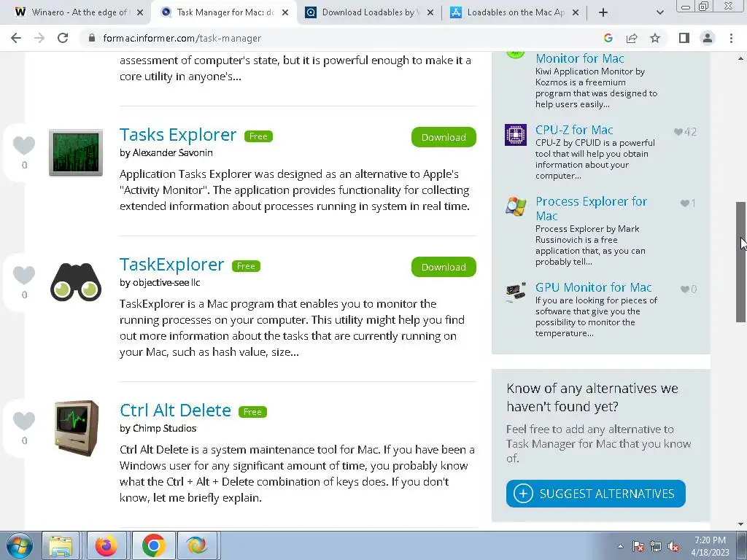747x560 pixels.
Task: Click the GPU Monitor graphics card icon
Action: pyautogui.click(x=516, y=292)
